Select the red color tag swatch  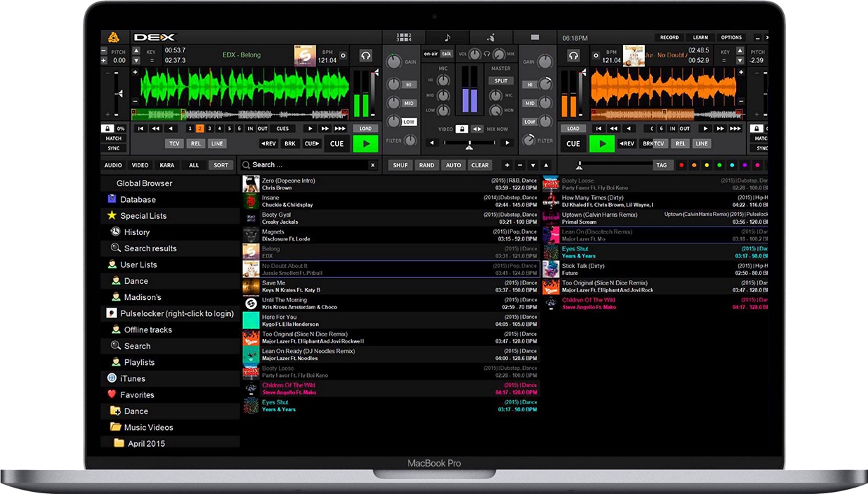[x=681, y=165]
